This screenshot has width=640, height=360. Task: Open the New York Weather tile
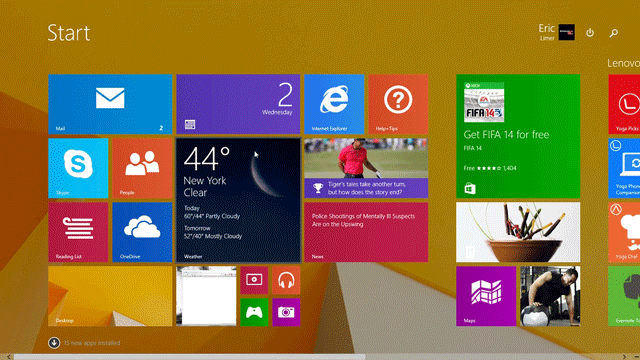(x=238, y=200)
